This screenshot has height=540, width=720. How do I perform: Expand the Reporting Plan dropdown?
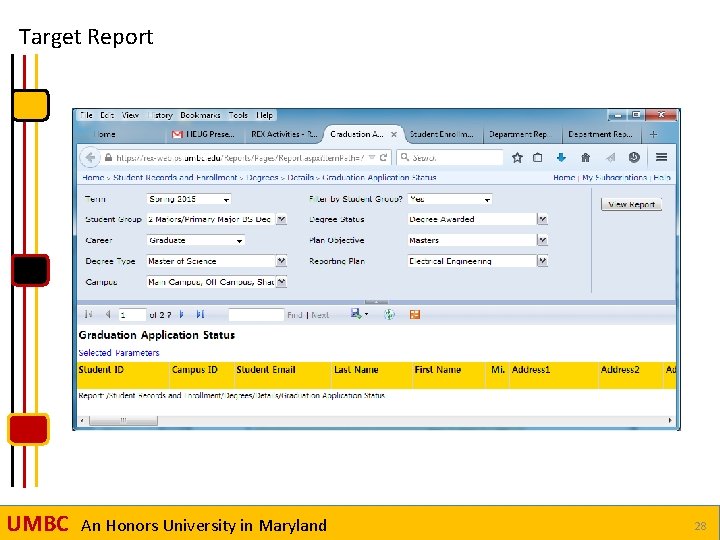click(x=542, y=261)
